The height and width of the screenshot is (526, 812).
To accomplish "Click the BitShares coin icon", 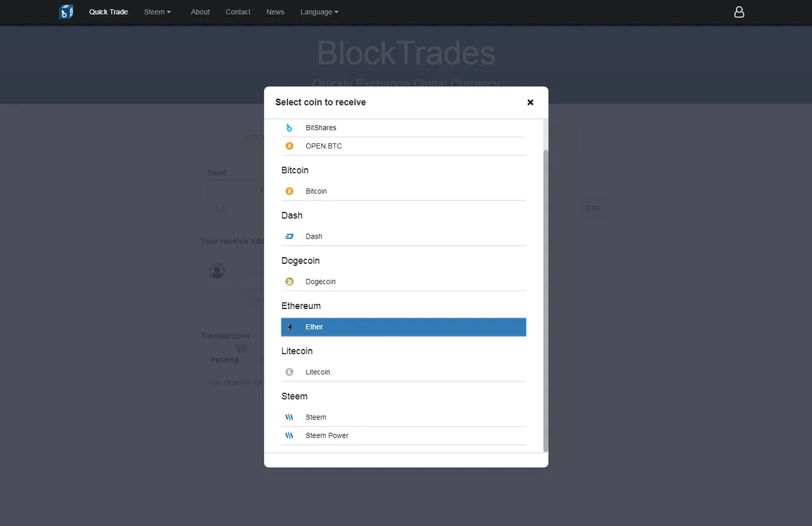I will [289, 128].
